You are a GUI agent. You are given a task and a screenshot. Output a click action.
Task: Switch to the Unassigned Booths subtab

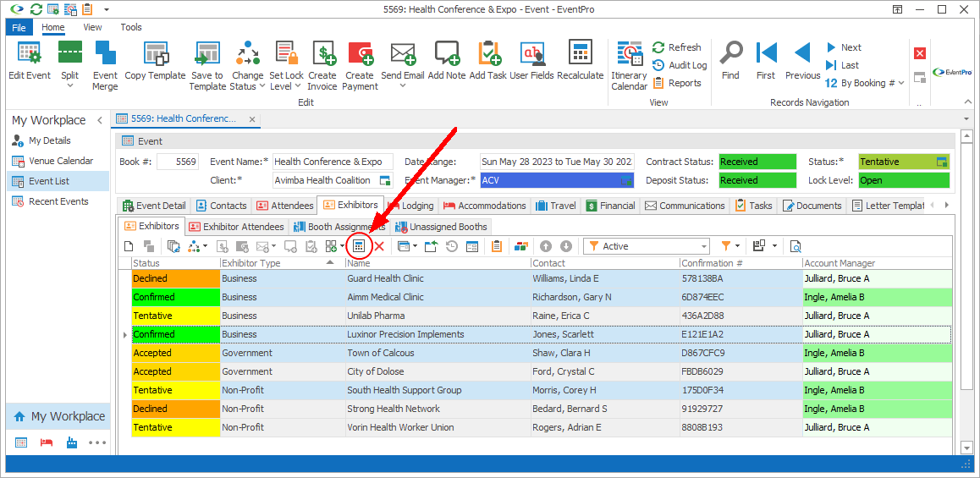tap(442, 226)
